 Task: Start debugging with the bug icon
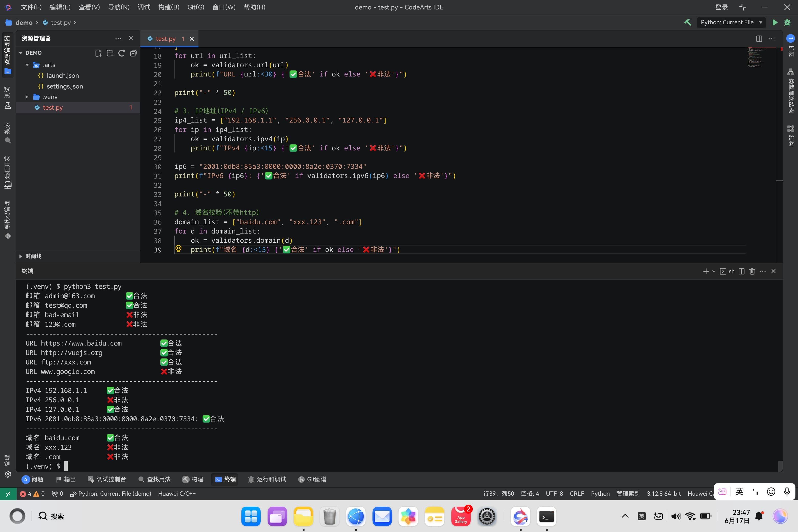tap(788, 23)
